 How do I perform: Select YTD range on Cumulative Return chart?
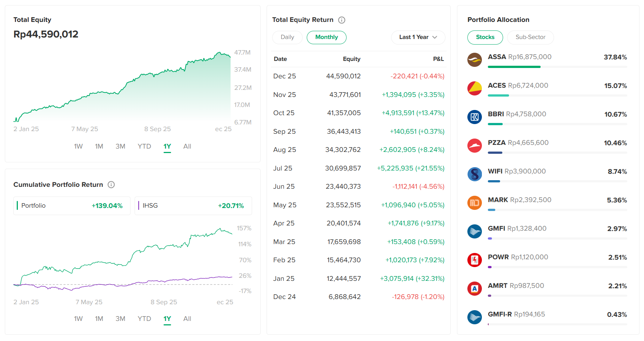(144, 319)
